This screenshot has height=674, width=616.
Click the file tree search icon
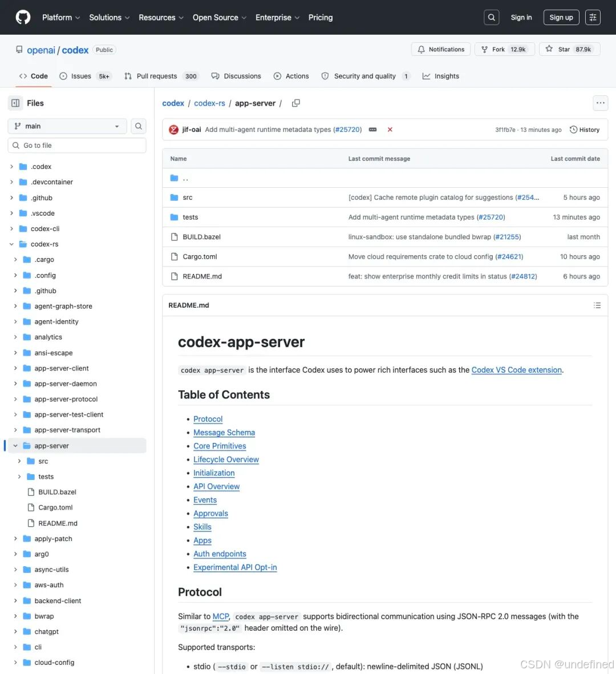point(139,126)
